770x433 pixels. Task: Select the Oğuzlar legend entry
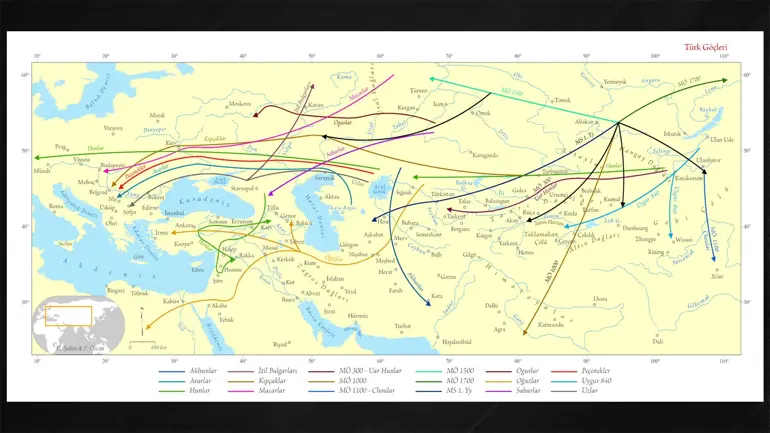pos(512,381)
